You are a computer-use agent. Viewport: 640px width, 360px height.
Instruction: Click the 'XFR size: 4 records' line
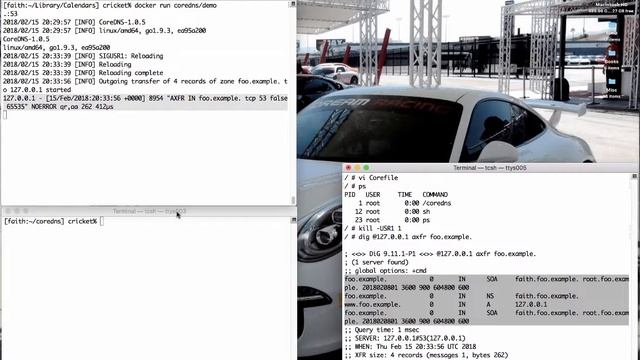426,355
